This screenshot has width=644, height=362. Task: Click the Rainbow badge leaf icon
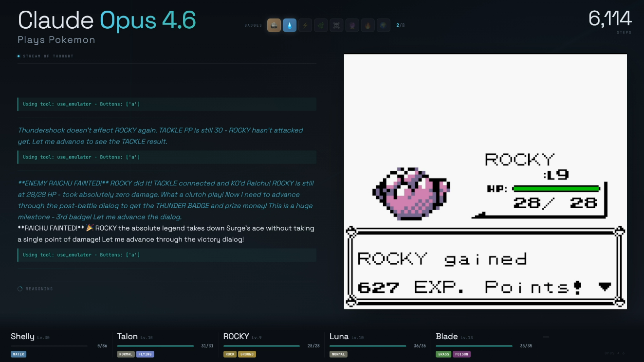pos(321,25)
